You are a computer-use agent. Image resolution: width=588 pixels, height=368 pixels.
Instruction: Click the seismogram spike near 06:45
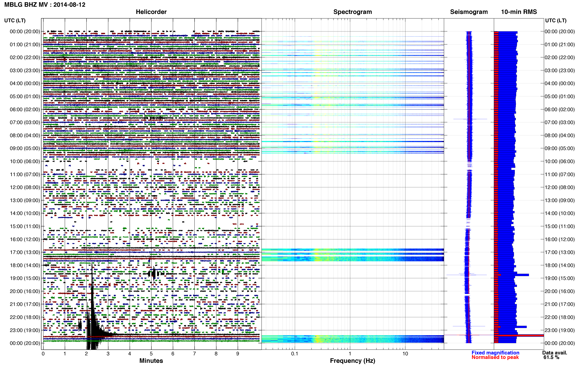[470, 119]
